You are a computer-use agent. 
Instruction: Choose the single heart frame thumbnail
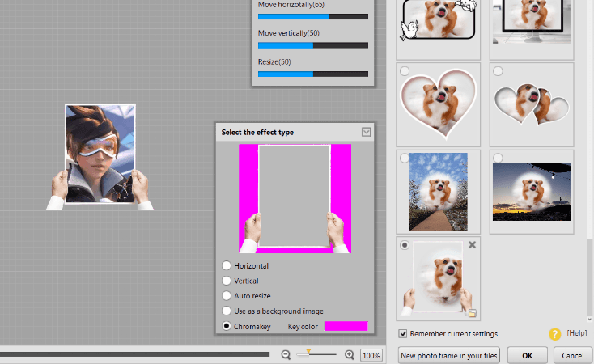(x=439, y=104)
